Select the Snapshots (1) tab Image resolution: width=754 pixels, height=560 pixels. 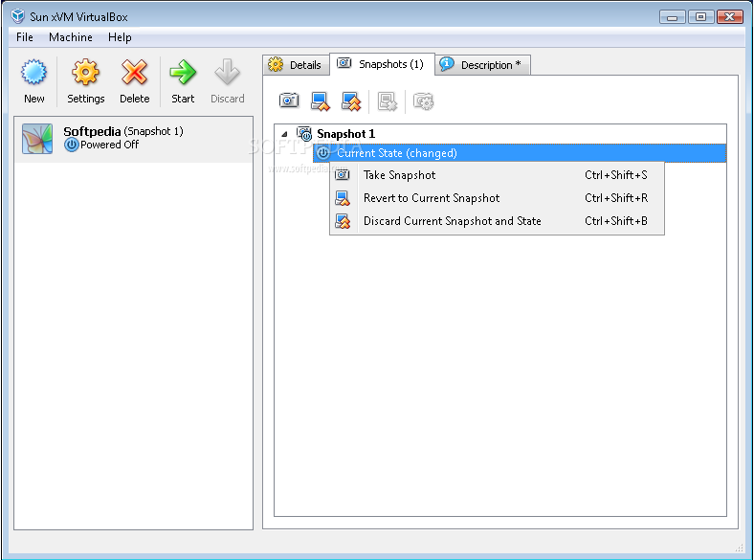383,64
